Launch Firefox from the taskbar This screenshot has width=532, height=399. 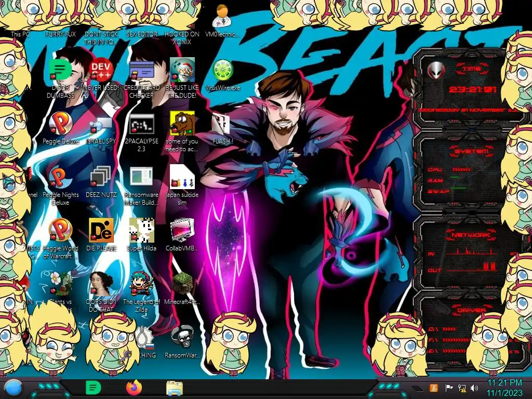(x=134, y=388)
